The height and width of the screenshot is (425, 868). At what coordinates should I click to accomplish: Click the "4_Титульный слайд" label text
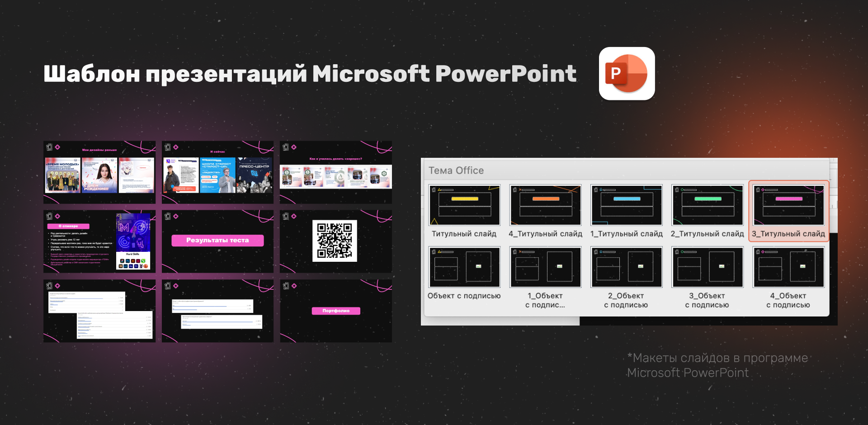pyautogui.click(x=545, y=234)
